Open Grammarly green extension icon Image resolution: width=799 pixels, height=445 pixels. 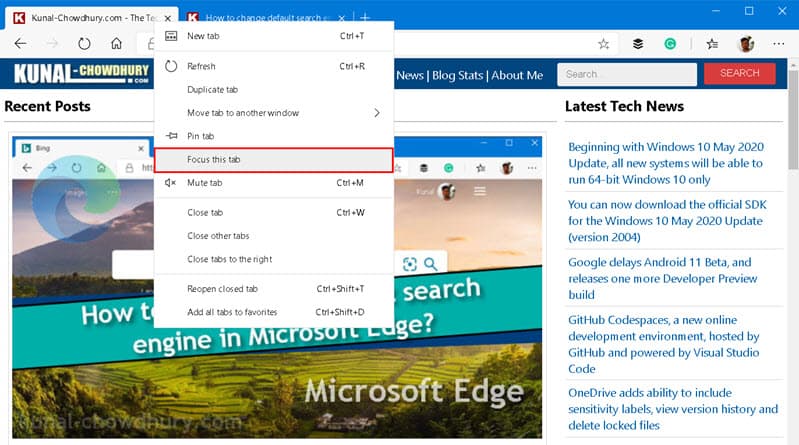pos(670,44)
